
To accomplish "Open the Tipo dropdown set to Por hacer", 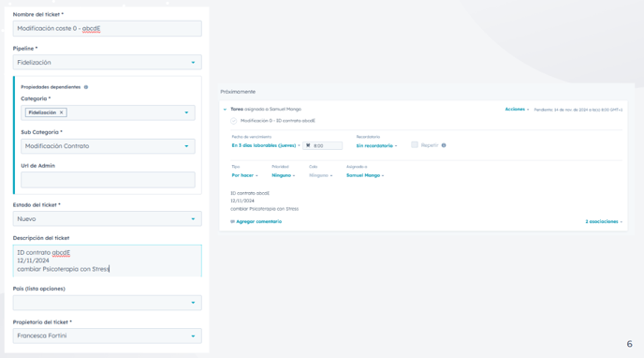I will [x=245, y=175].
